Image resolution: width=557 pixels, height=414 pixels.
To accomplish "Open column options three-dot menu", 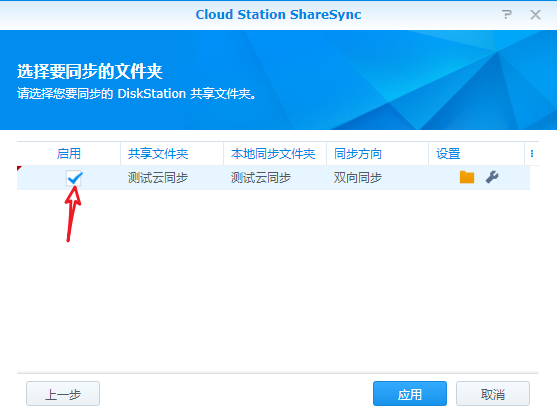I will coord(532,154).
